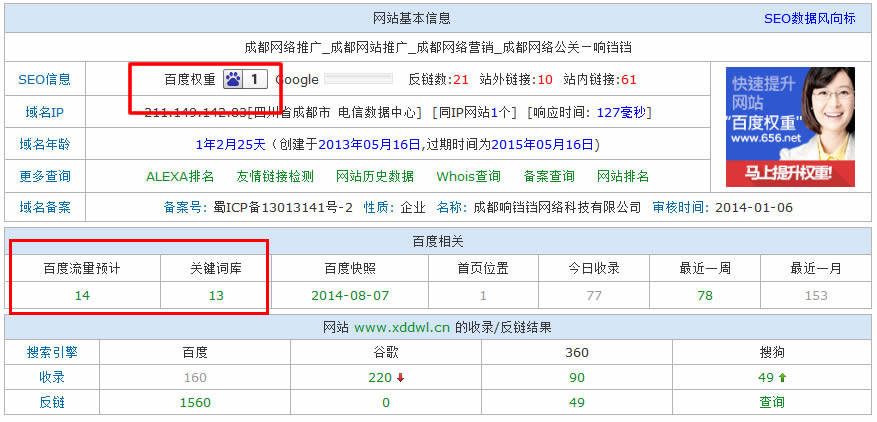Click the ICP number 蜀ICP备13013141号-2

pyautogui.click(x=283, y=208)
